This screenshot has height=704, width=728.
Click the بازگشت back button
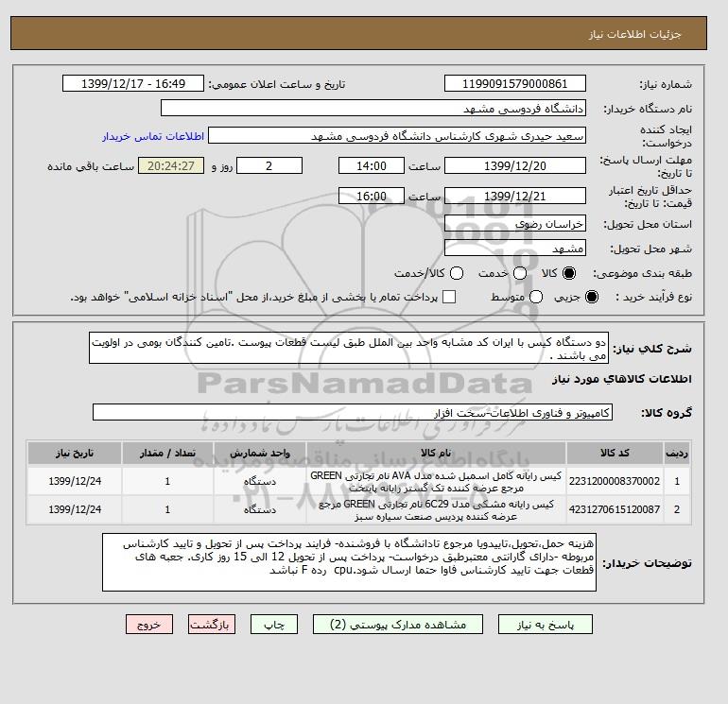tap(212, 625)
